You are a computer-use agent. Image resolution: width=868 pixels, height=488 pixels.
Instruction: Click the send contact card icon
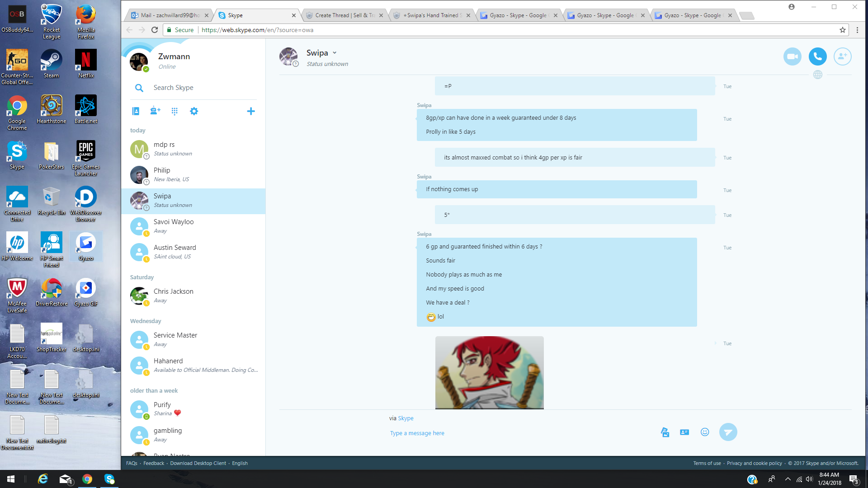[684, 432]
